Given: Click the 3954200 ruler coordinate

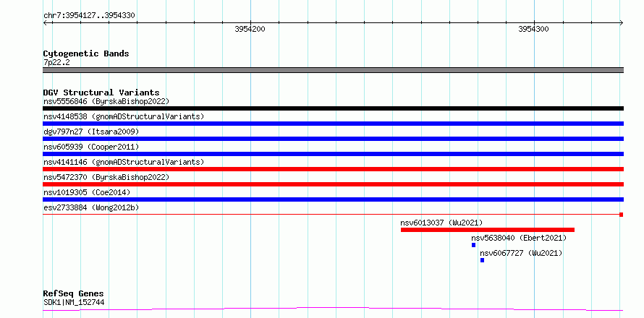Looking at the screenshot, I should pyautogui.click(x=250, y=29).
